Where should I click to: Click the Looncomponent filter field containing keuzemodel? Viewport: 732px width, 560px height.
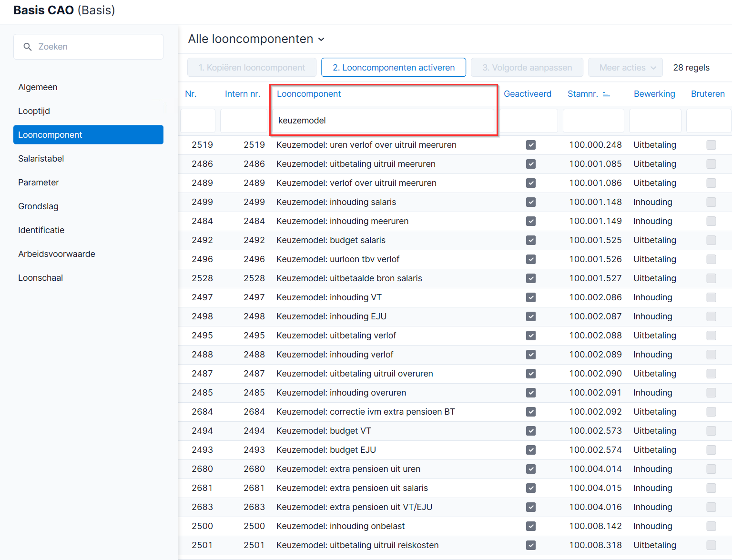383,121
